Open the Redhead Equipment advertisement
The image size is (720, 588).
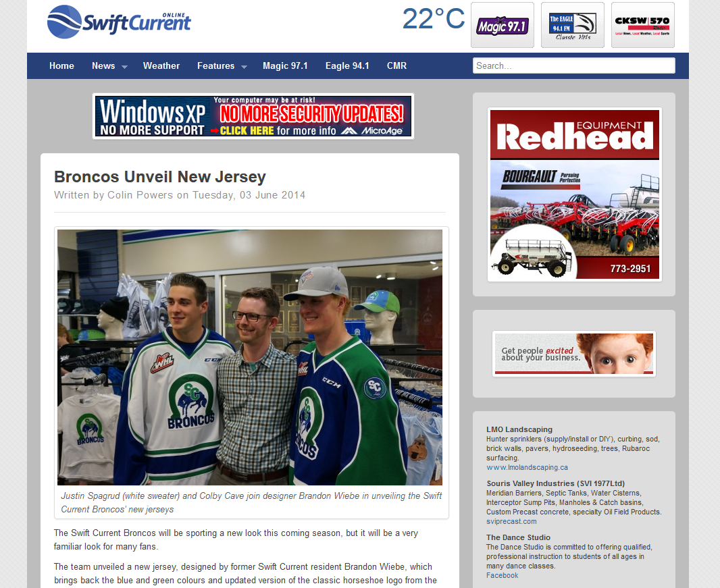574,194
